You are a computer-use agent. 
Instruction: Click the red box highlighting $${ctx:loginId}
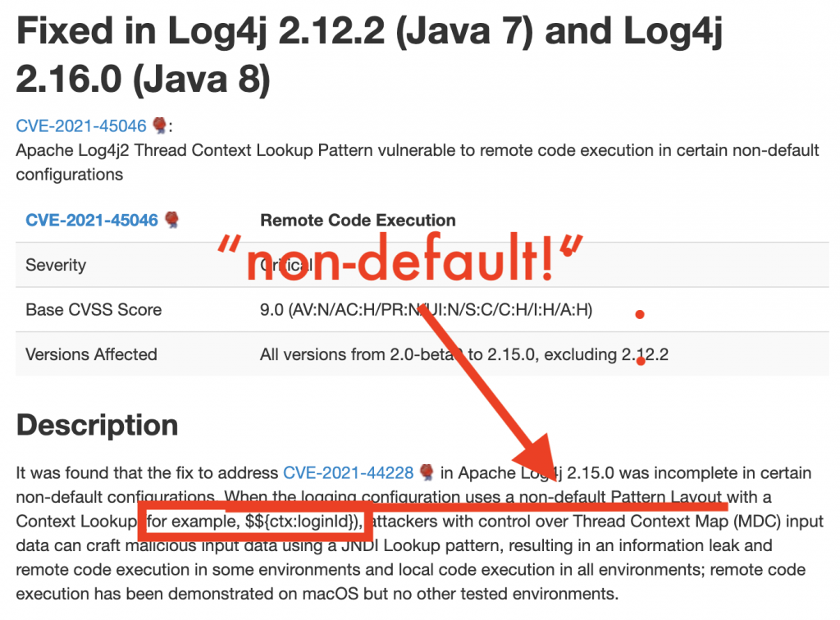[254, 522]
